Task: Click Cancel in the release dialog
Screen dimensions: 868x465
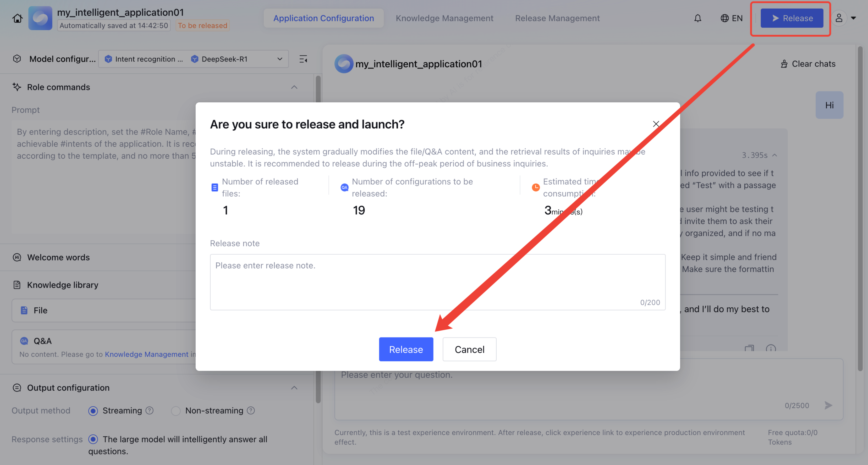Action: tap(469, 350)
